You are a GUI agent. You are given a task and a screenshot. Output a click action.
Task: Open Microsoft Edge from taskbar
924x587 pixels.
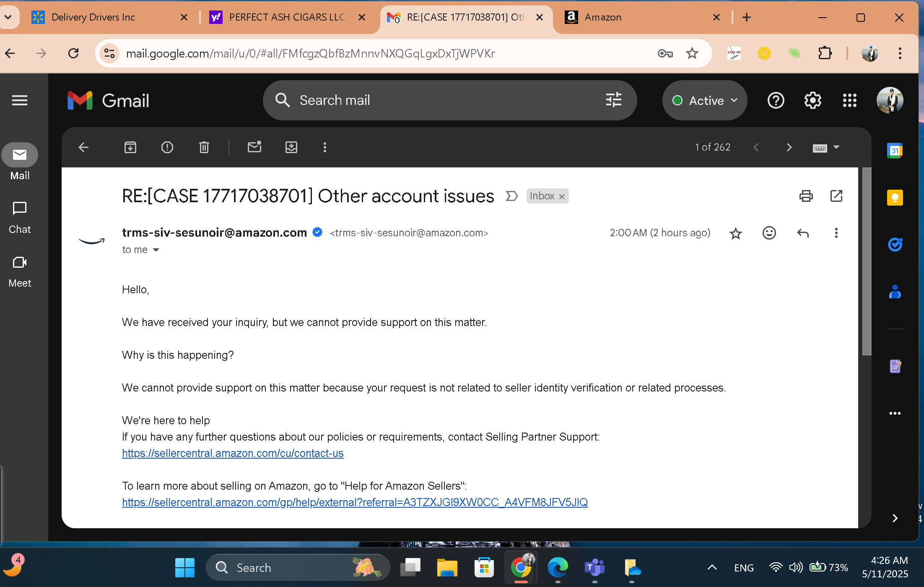pos(558,567)
